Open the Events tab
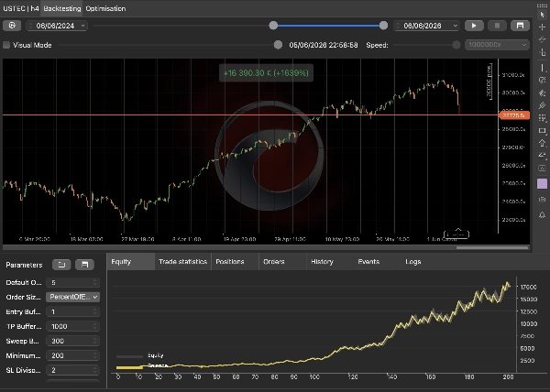Image resolution: width=550 pixels, height=392 pixels. 377,262
